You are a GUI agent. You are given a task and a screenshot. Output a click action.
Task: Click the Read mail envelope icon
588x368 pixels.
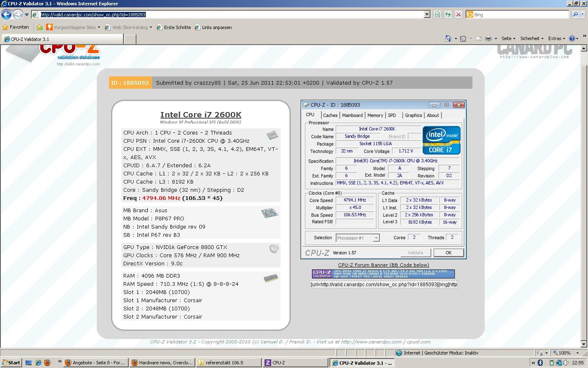[x=478, y=38]
